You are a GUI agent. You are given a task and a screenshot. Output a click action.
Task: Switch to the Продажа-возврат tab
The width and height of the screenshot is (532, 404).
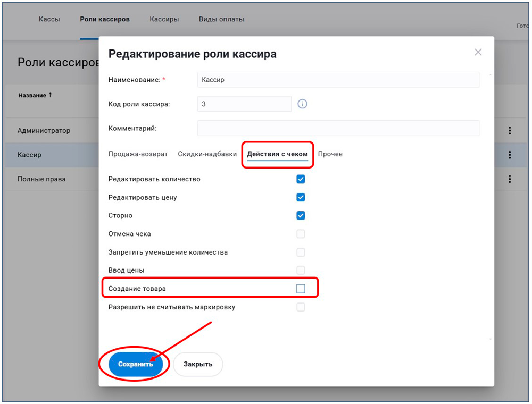pyautogui.click(x=138, y=154)
